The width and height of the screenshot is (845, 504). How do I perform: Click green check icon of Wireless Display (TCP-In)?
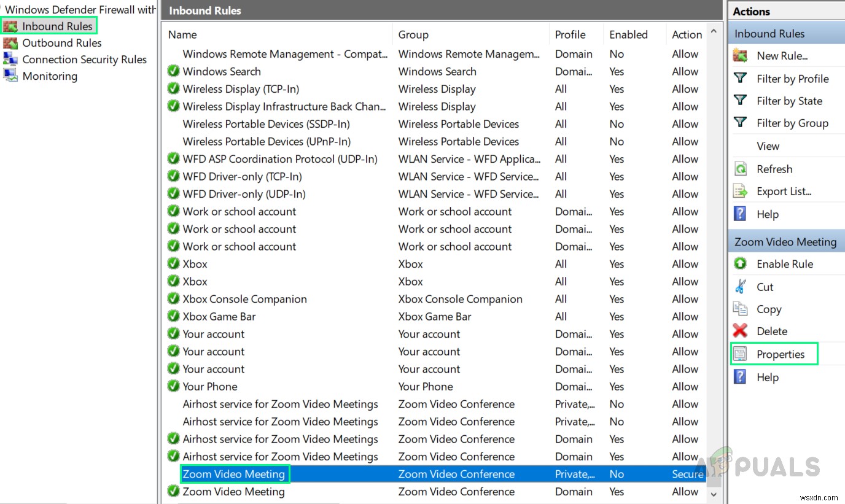pos(173,89)
